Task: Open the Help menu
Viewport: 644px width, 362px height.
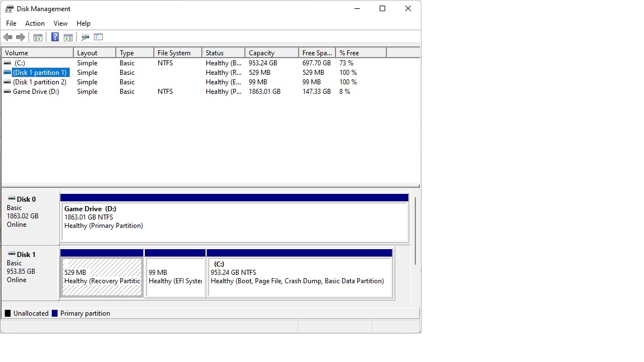Action: pyautogui.click(x=83, y=23)
